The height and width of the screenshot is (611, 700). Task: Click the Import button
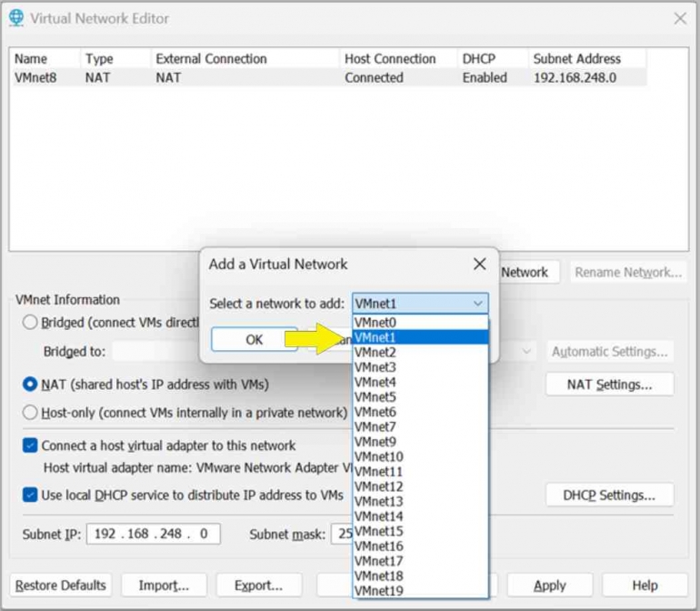pos(164,586)
